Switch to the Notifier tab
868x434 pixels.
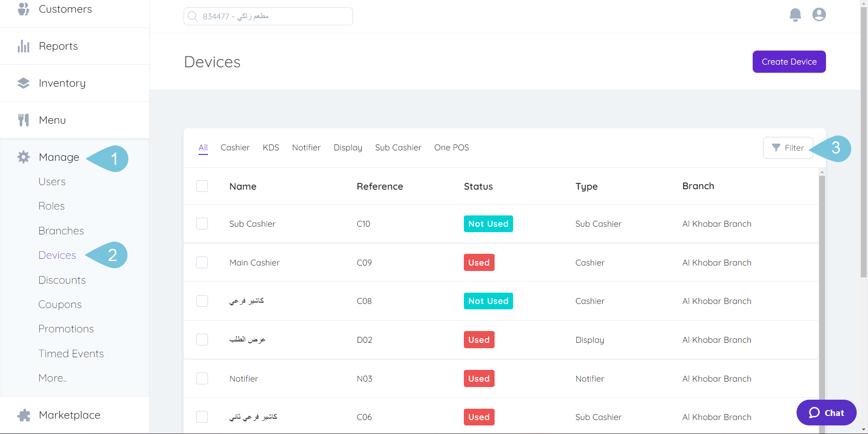pos(306,148)
